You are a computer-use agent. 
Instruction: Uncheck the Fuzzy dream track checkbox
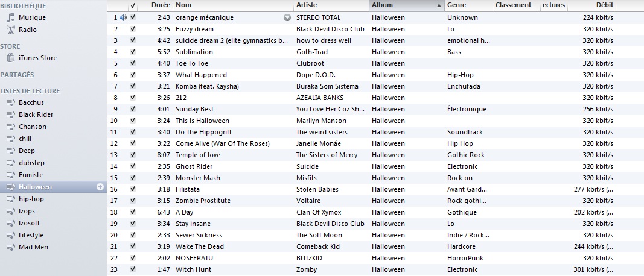(x=133, y=29)
